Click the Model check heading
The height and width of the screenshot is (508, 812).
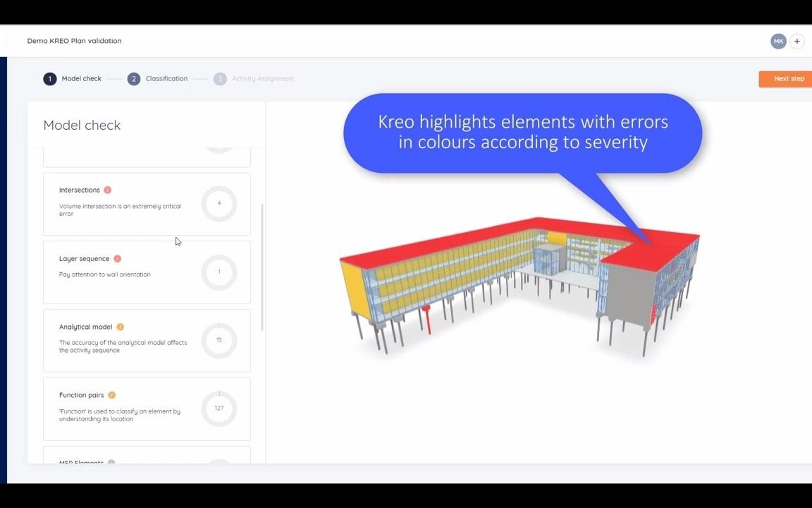pos(82,125)
